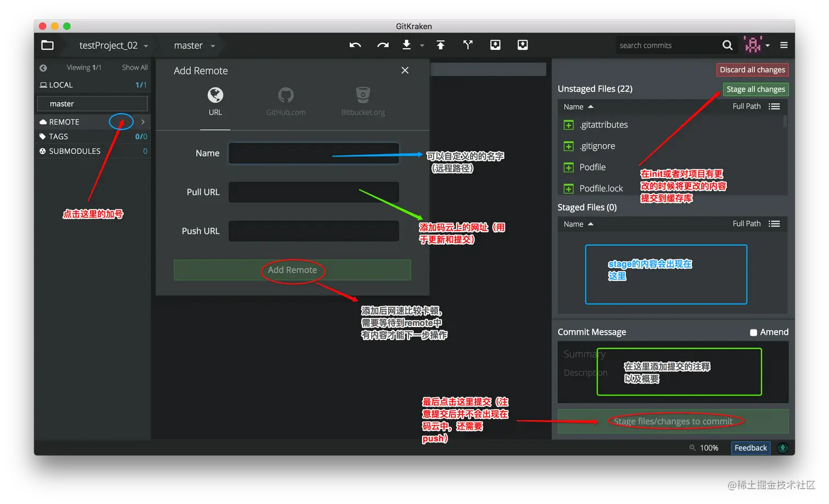829x504 pixels.
Task: Select the URL tab
Action: (x=215, y=102)
